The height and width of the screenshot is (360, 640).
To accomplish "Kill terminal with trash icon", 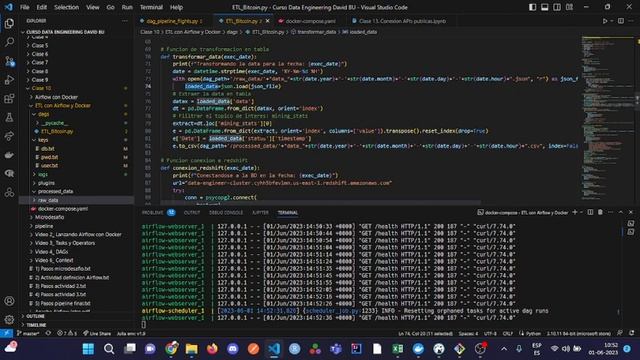I will coord(600,212).
